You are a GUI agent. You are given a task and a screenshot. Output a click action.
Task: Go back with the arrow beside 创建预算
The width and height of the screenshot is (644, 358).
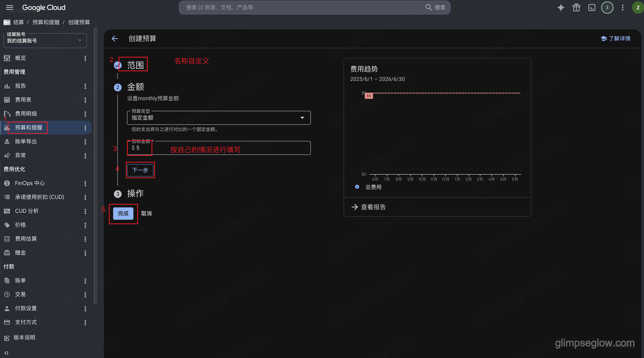click(x=115, y=38)
